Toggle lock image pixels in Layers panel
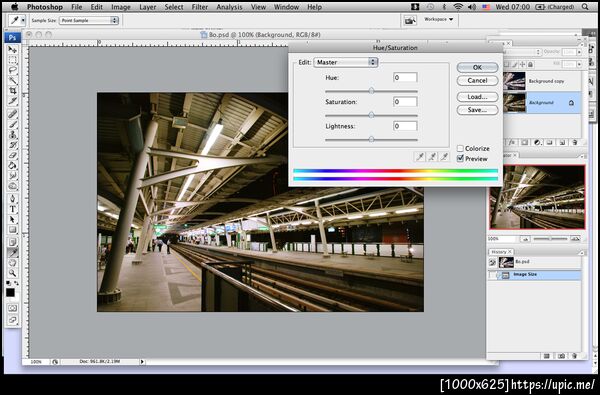The height and width of the screenshot is (395, 600). pyautogui.click(x=515, y=65)
